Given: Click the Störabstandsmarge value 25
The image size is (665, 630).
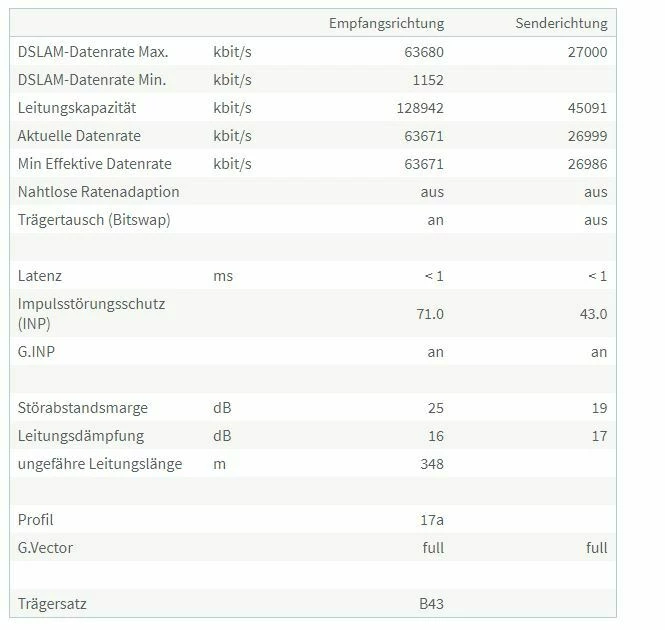Looking at the screenshot, I should pyautogui.click(x=436, y=408).
